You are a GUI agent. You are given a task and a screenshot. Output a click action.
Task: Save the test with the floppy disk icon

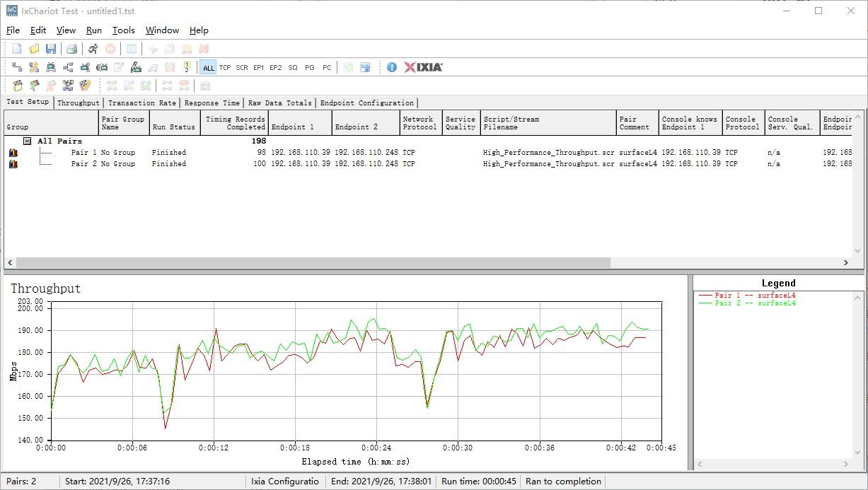[51, 49]
